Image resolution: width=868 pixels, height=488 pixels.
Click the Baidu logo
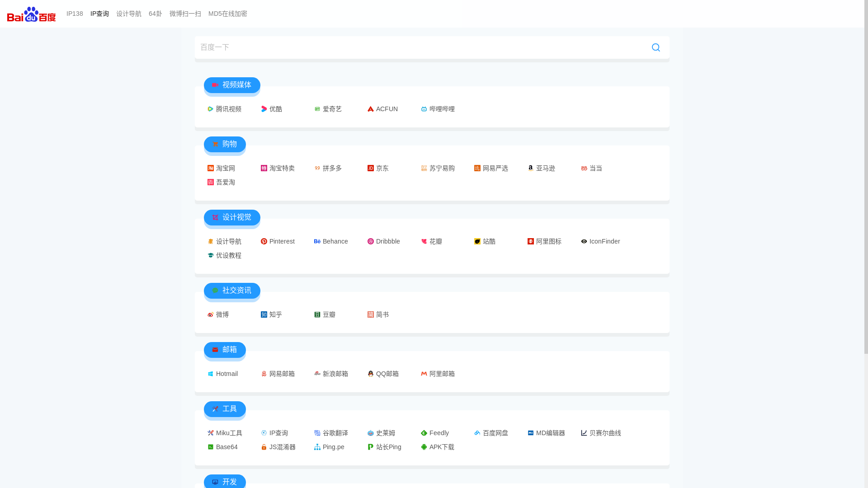(31, 14)
